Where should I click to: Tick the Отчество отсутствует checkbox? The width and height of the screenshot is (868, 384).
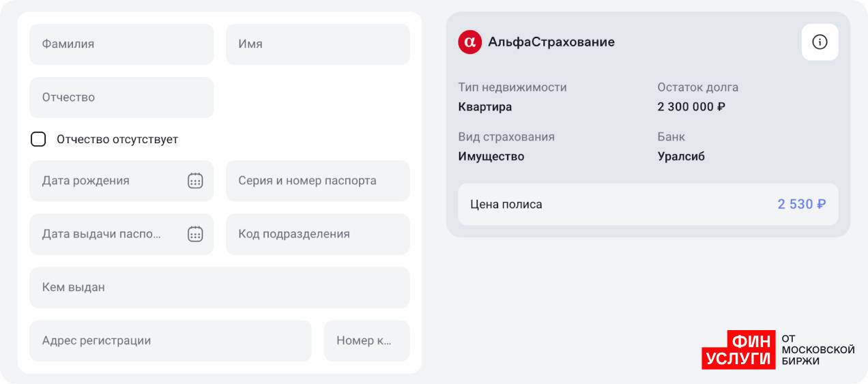(x=39, y=139)
